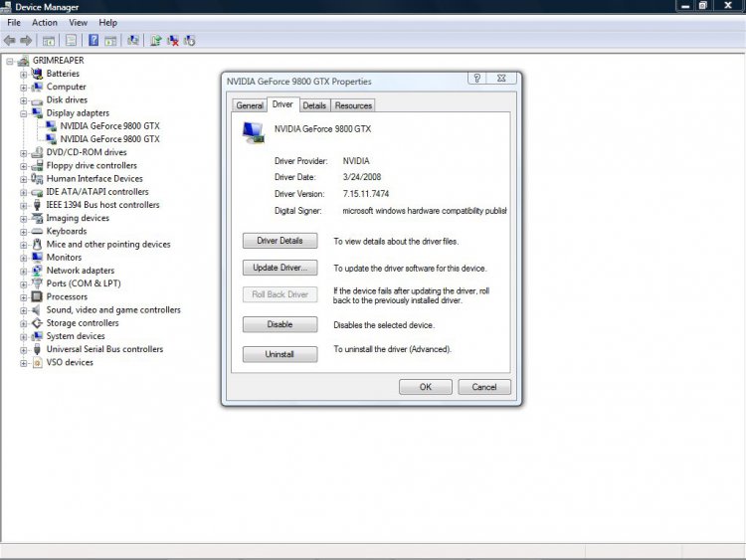Confirm the dialog with OK
This screenshot has height=560, width=746.
(x=426, y=387)
